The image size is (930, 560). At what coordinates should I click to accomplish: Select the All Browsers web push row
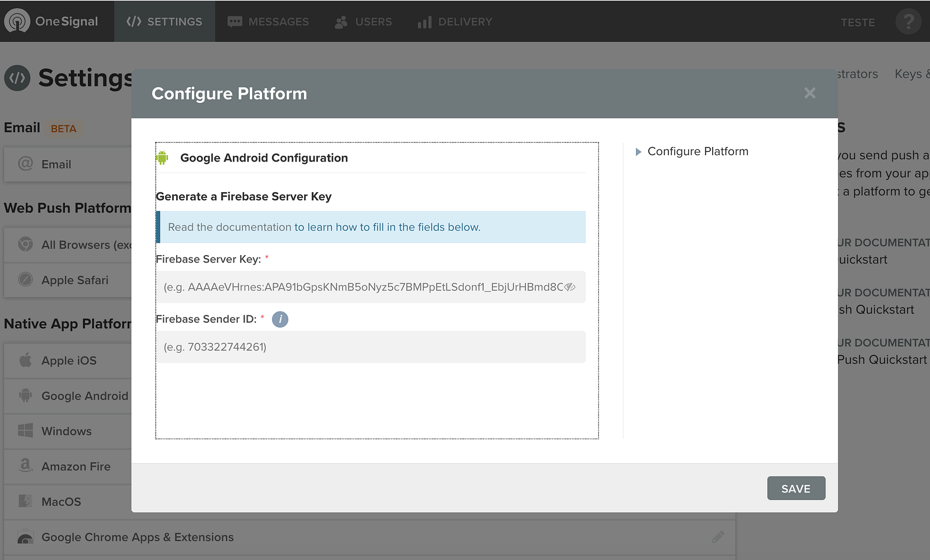point(68,245)
